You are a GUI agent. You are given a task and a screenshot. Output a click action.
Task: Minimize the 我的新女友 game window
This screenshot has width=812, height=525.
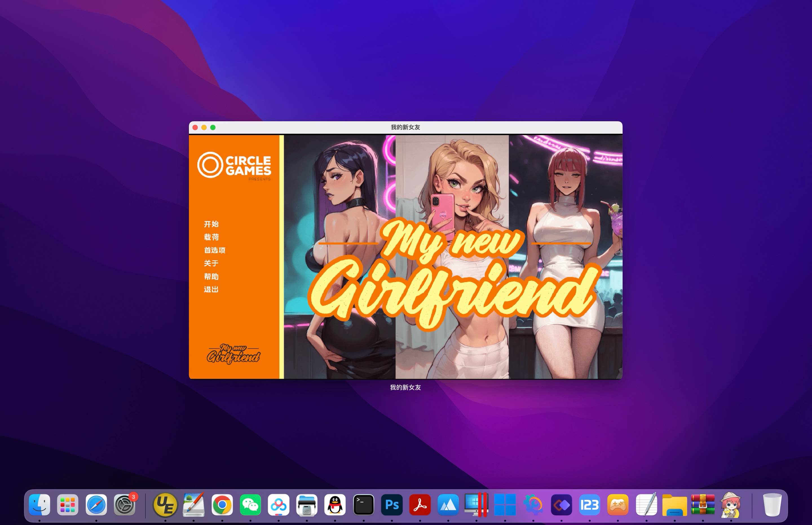204,127
